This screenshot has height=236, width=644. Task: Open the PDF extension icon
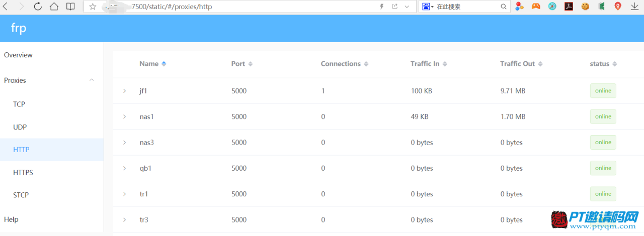(569, 7)
